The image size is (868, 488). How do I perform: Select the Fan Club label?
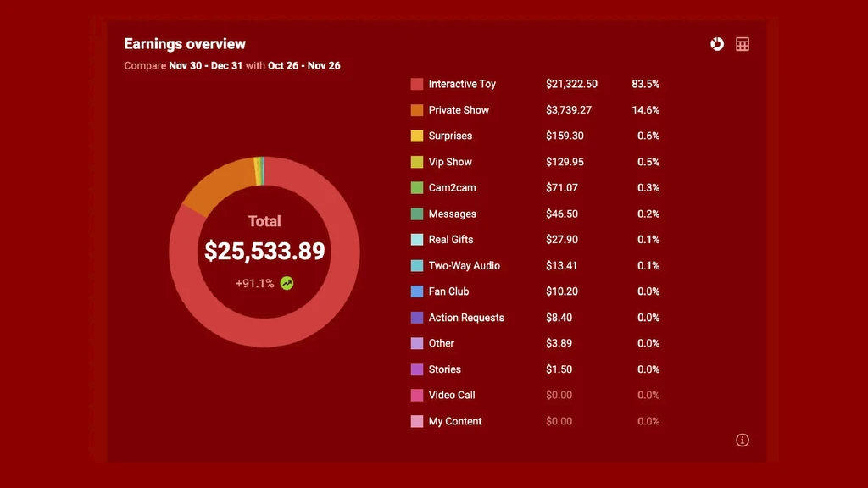click(448, 291)
